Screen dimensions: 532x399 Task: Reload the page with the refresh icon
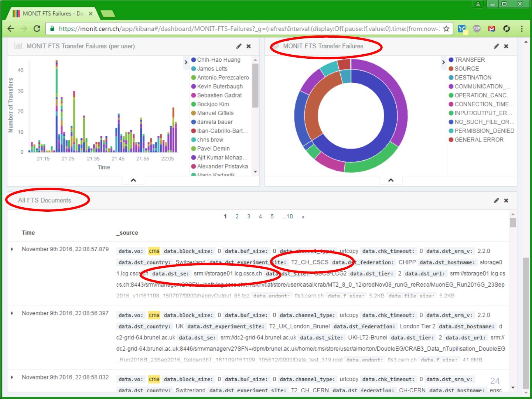(x=37, y=29)
